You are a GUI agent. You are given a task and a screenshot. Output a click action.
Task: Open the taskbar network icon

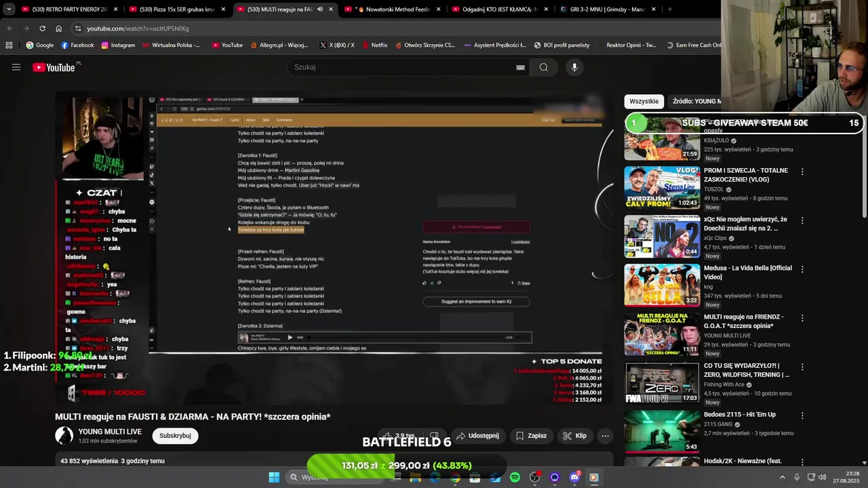(x=811, y=478)
